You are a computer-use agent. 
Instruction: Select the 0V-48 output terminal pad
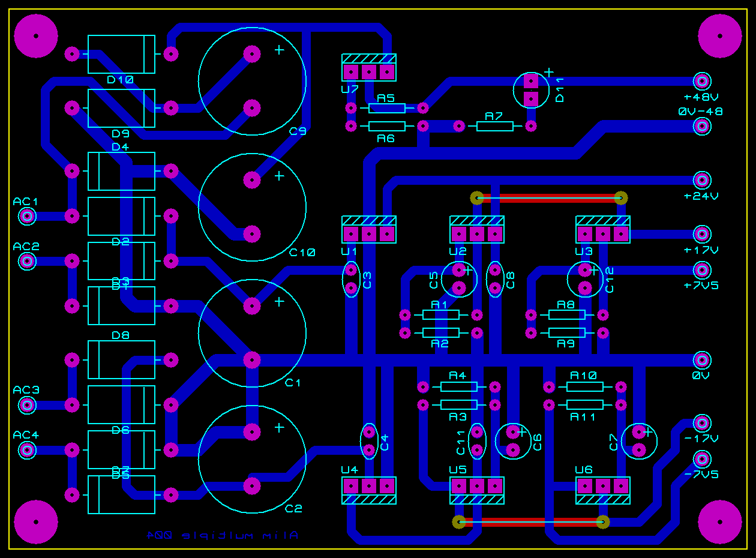[x=702, y=126]
